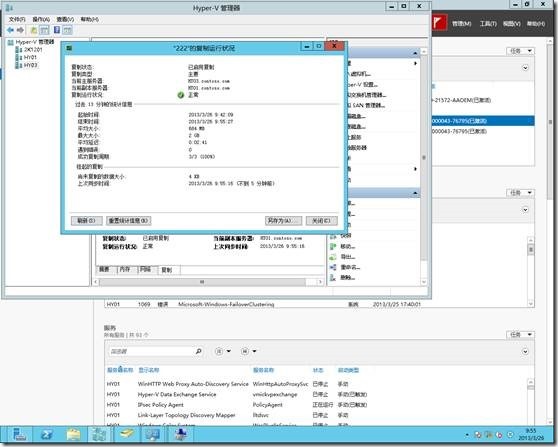Screen dimensions: 558x447
Task: Open Server Manager from the taskbar
Action: [19, 435]
